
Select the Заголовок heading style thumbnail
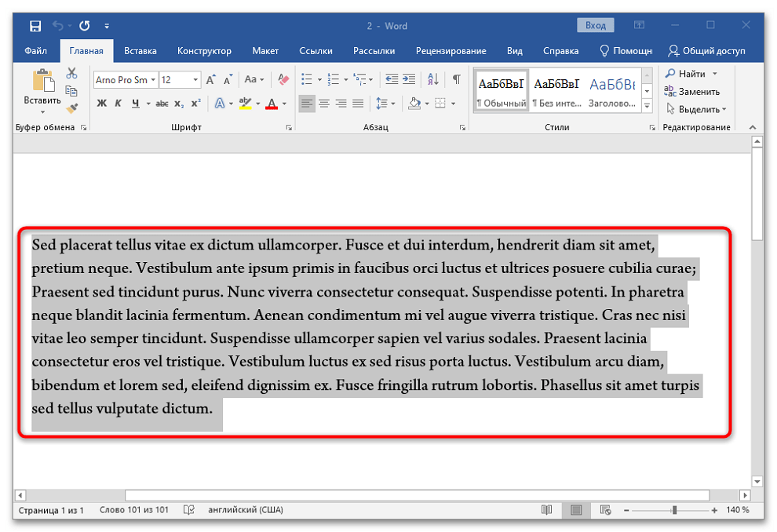[612, 92]
